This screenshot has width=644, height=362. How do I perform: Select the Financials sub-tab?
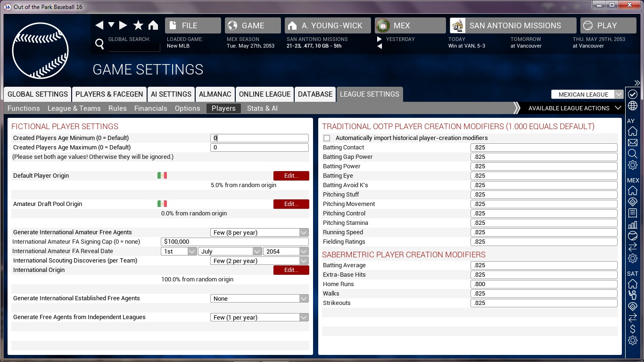[150, 108]
